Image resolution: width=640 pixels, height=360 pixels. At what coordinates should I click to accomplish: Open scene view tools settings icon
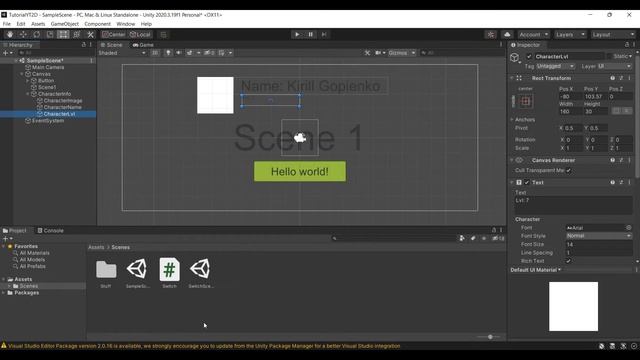click(x=367, y=53)
